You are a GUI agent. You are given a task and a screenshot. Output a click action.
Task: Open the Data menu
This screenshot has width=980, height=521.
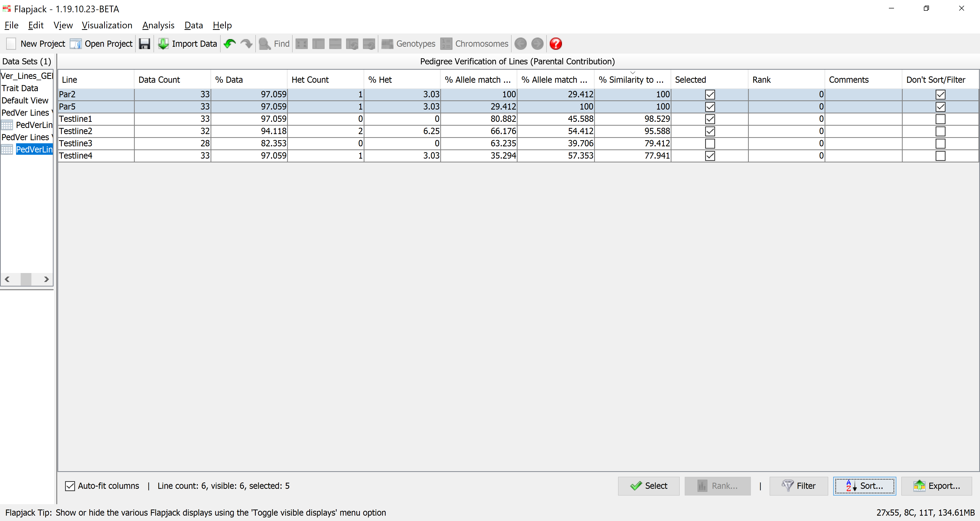194,25
